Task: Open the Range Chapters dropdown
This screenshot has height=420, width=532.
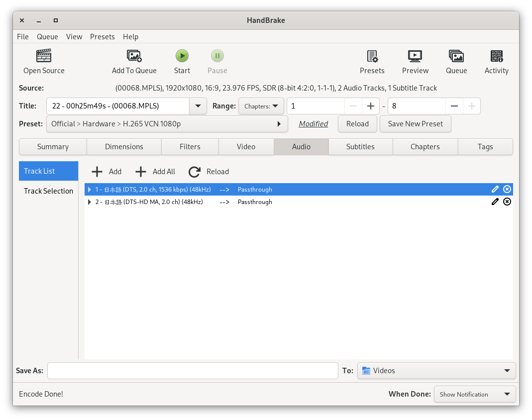Action: 261,106
